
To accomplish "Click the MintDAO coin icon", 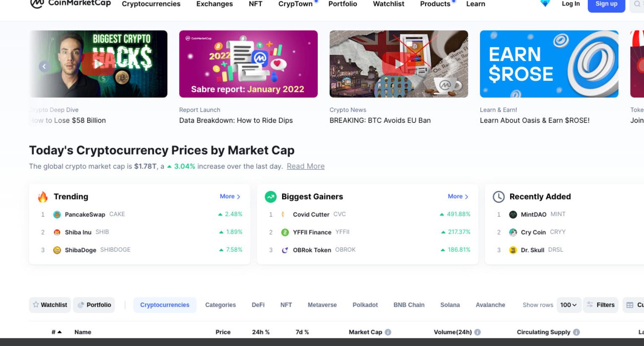I will point(513,214).
